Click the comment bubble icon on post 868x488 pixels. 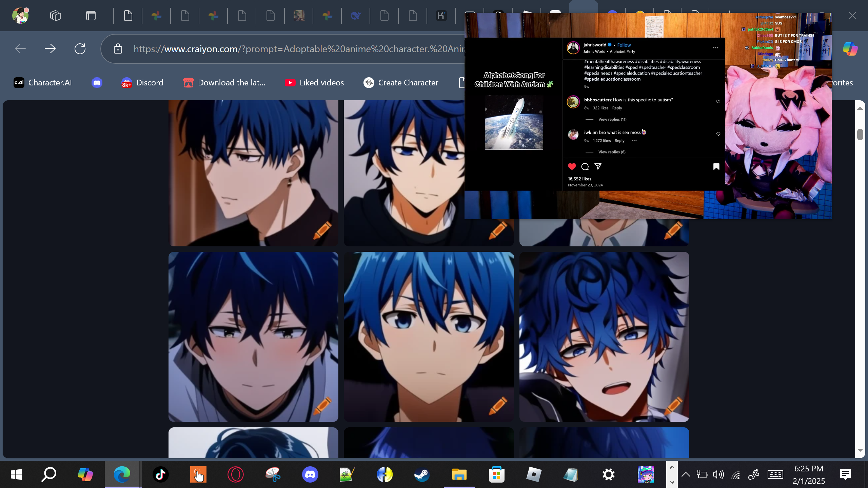point(585,166)
